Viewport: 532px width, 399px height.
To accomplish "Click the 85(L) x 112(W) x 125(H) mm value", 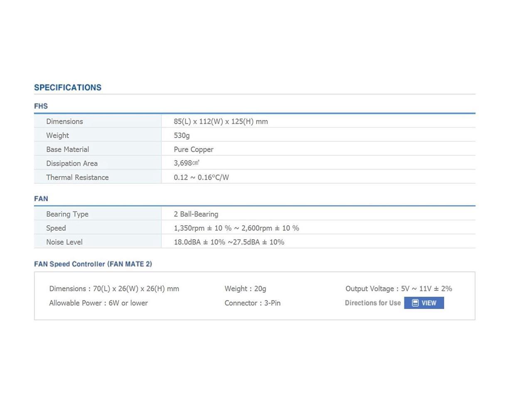I will pyautogui.click(x=221, y=121).
